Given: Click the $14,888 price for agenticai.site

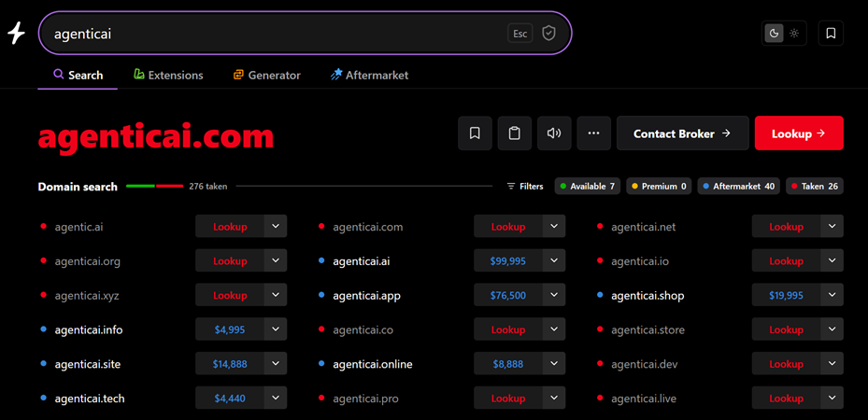Looking at the screenshot, I should point(230,364).
